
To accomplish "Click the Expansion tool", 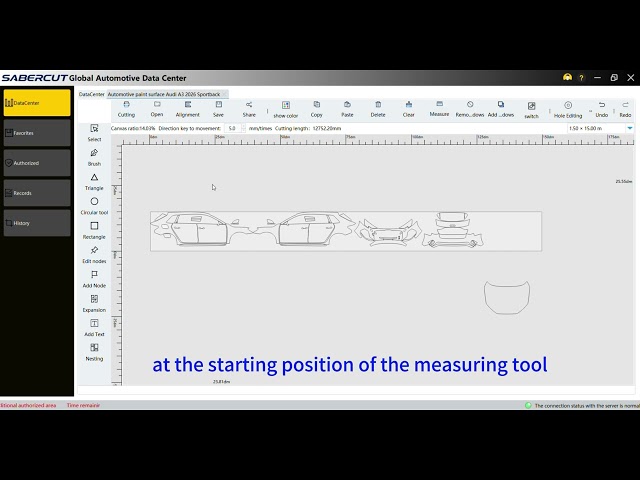I will [94, 304].
